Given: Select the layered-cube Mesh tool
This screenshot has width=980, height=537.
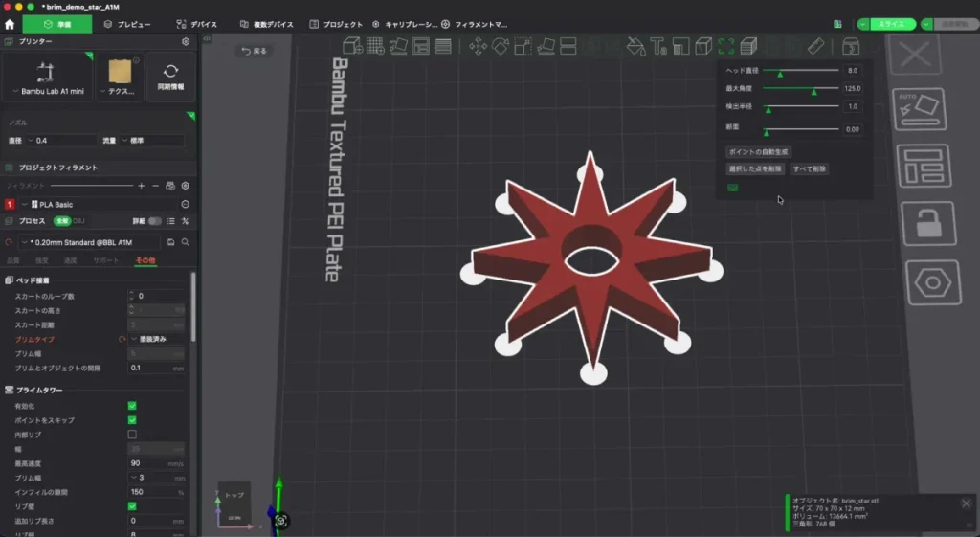Looking at the screenshot, I should pos(748,46).
